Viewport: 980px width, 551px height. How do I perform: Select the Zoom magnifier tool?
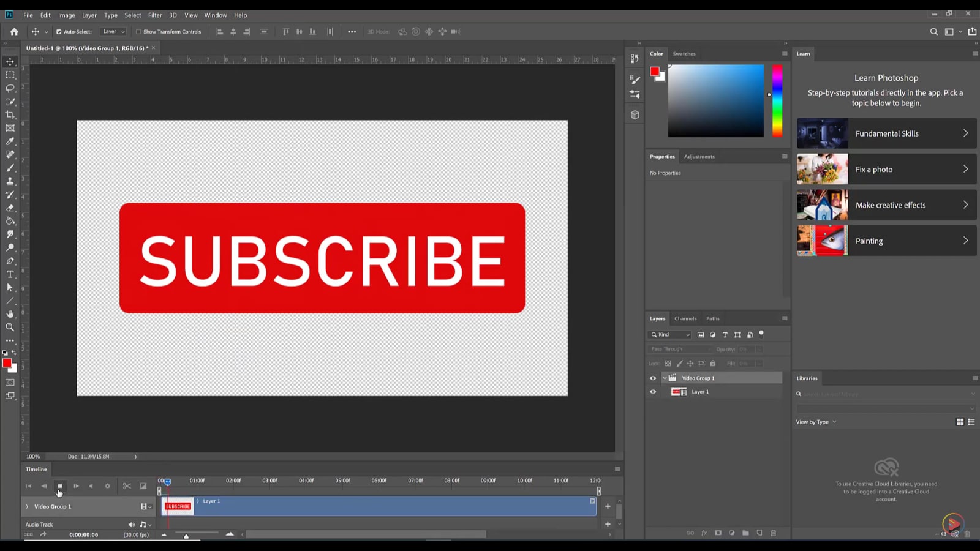coord(10,328)
